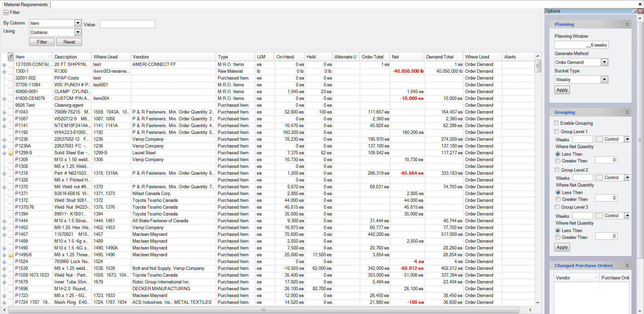
Task: Click Group Level 2 Control color swatch
Action: point(600,178)
